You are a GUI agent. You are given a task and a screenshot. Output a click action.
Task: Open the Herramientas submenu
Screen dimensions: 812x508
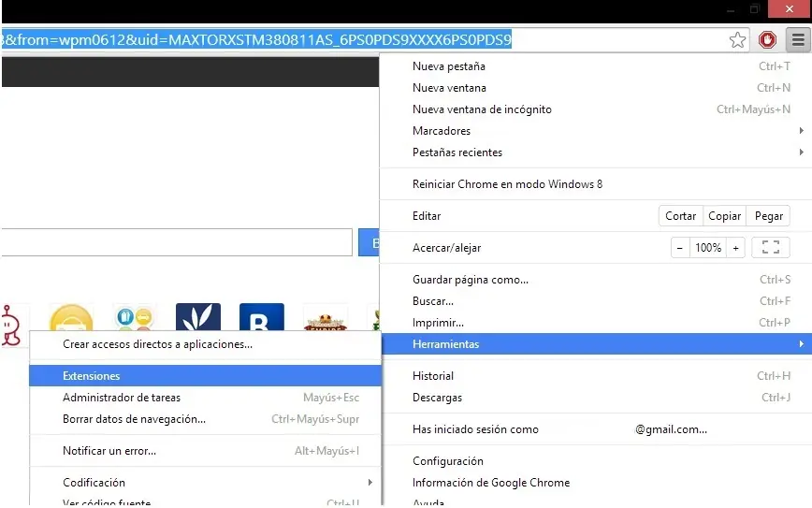click(x=596, y=344)
